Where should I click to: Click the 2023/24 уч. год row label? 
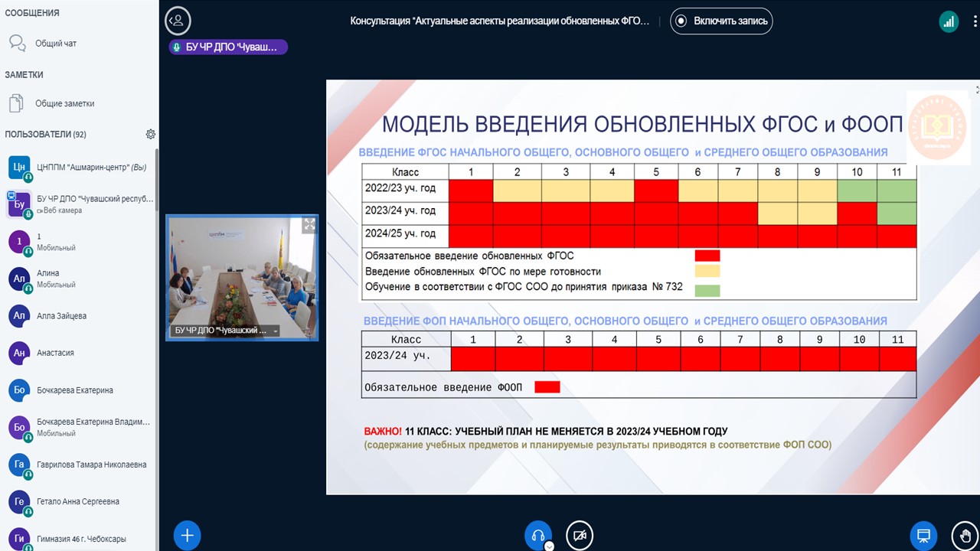(400, 211)
